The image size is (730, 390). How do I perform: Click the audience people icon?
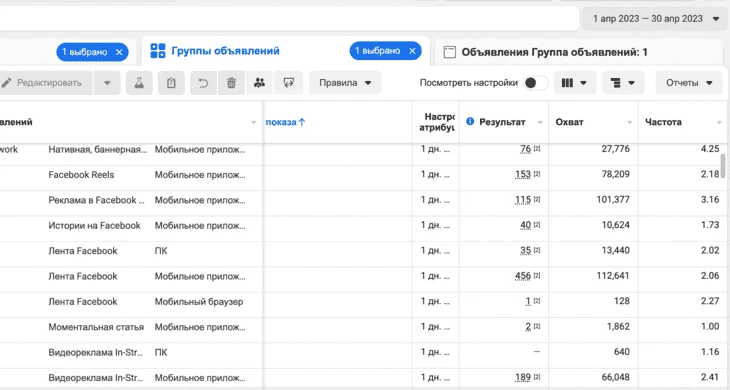tap(259, 83)
